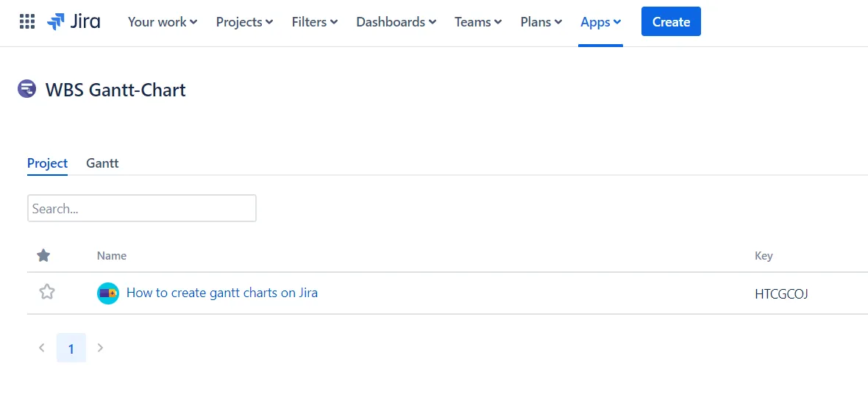
Task: Click the Create button
Action: [671, 21]
